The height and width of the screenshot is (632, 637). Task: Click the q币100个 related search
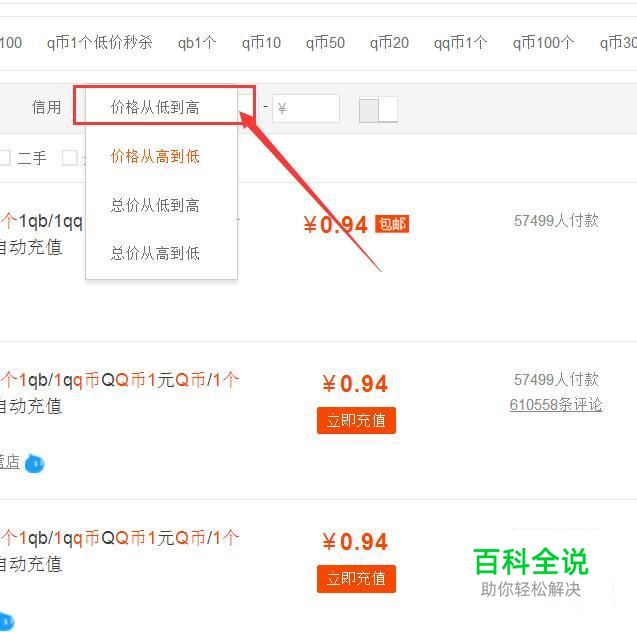(x=544, y=42)
